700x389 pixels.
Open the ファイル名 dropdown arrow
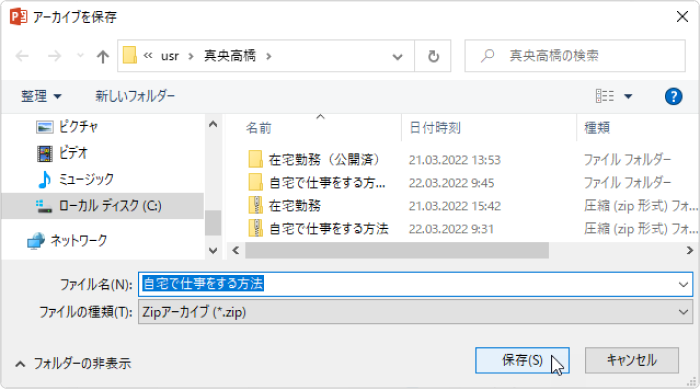[x=683, y=284]
